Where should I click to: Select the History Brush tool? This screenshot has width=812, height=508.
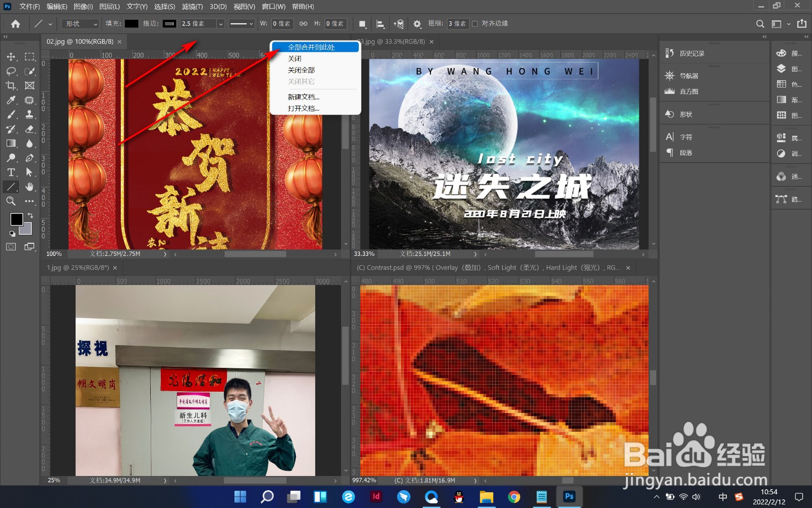[11, 129]
